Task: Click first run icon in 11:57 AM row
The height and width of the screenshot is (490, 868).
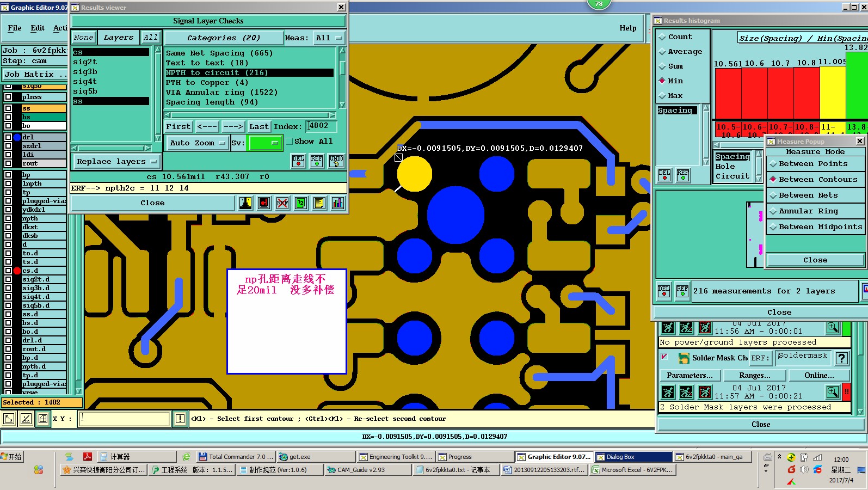Action: (668, 392)
